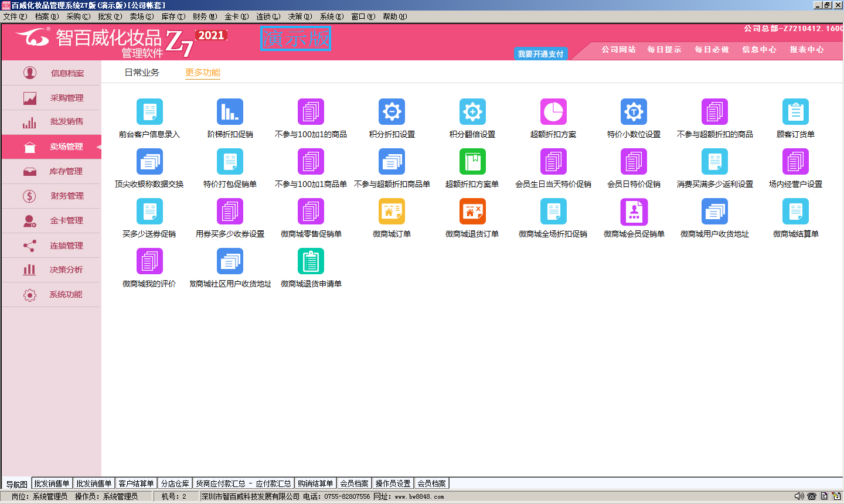Open 特价小数位设置 icon
The height and width of the screenshot is (504, 844).
pos(634,112)
